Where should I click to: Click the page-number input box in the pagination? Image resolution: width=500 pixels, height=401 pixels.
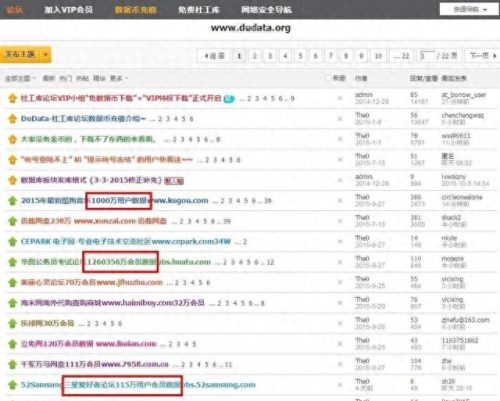coord(427,56)
